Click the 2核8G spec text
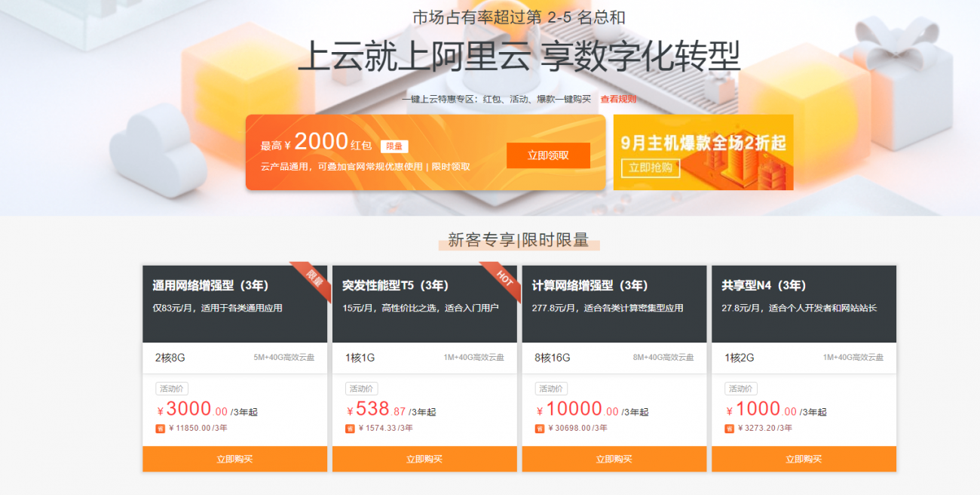Image resolution: width=980 pixels, height=495 pixels. pyautogui.click(x=170, y=358)
